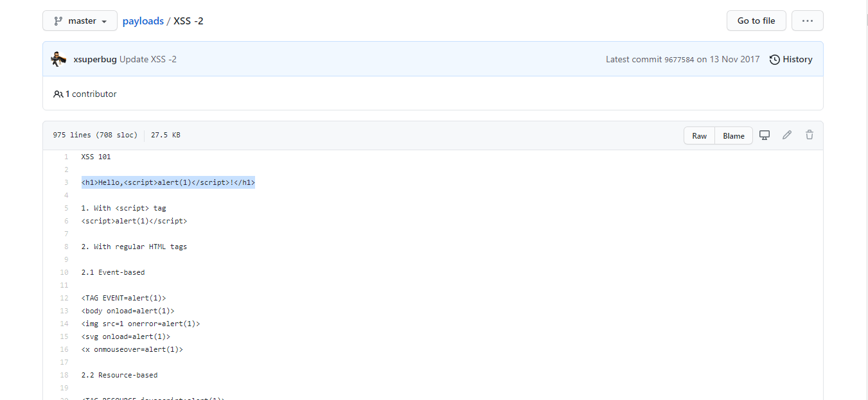The width and height of the screenshot is (868, 400).
Task: Open file in GitHub Desktop icon
Action: tap(765, 135)
